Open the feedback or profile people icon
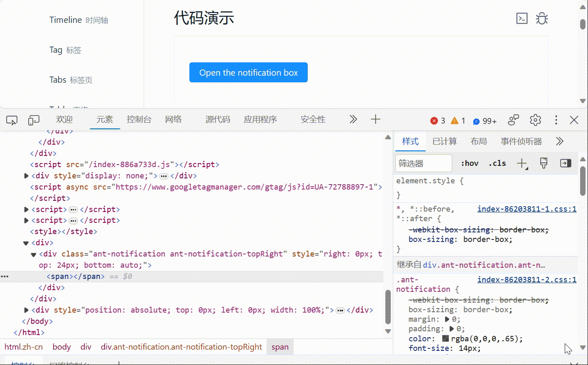 click(514, 120)
